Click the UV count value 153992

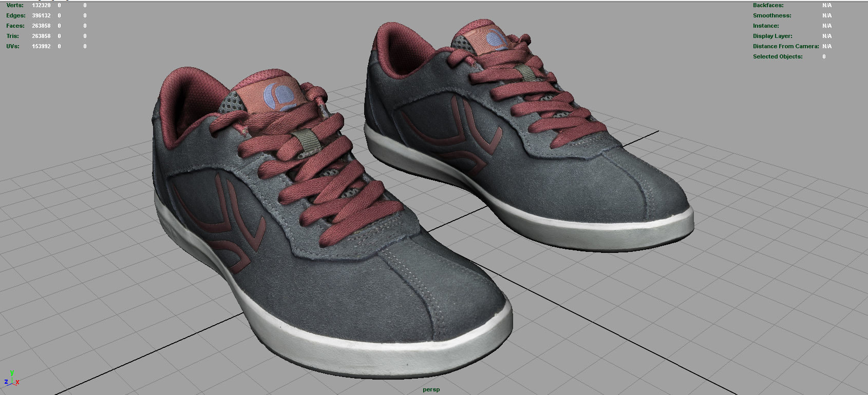[41, 46]
